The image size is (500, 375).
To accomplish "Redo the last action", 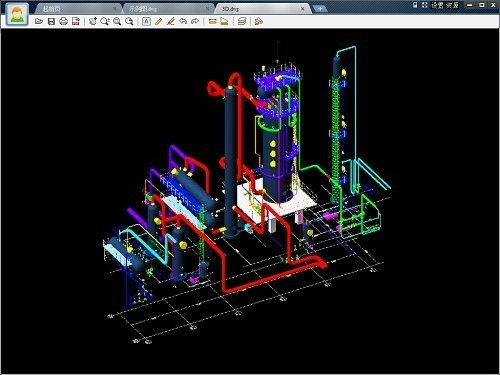I will tap(195, 22).
